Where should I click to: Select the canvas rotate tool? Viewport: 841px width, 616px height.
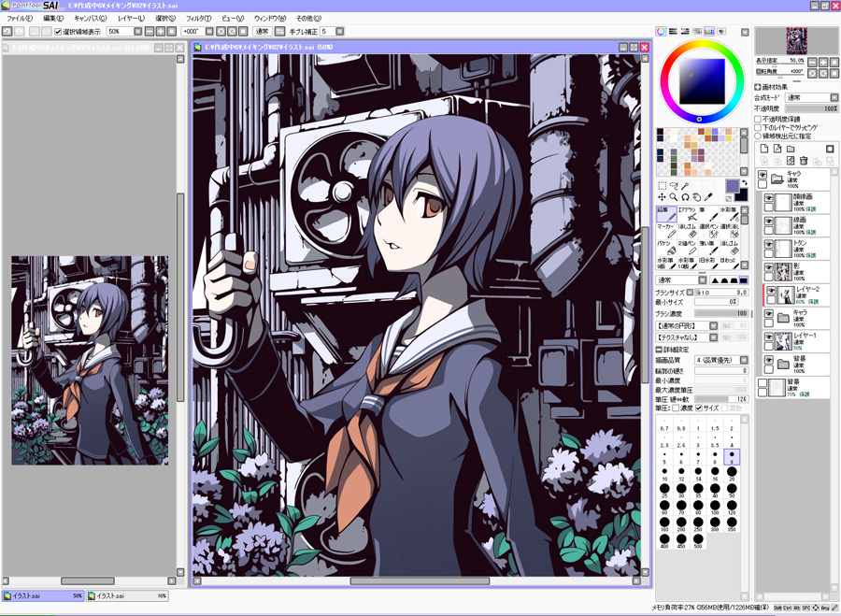tap(685, 197)
